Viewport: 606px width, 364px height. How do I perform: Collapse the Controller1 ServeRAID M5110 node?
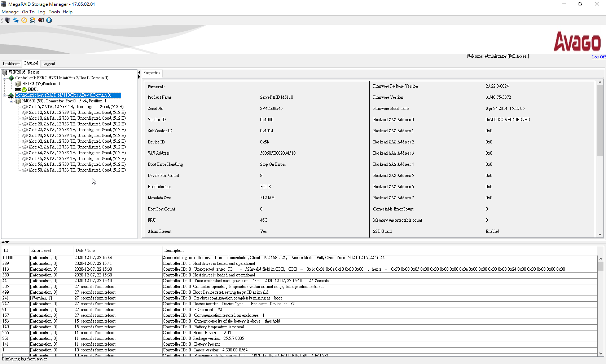click(5, 96)
